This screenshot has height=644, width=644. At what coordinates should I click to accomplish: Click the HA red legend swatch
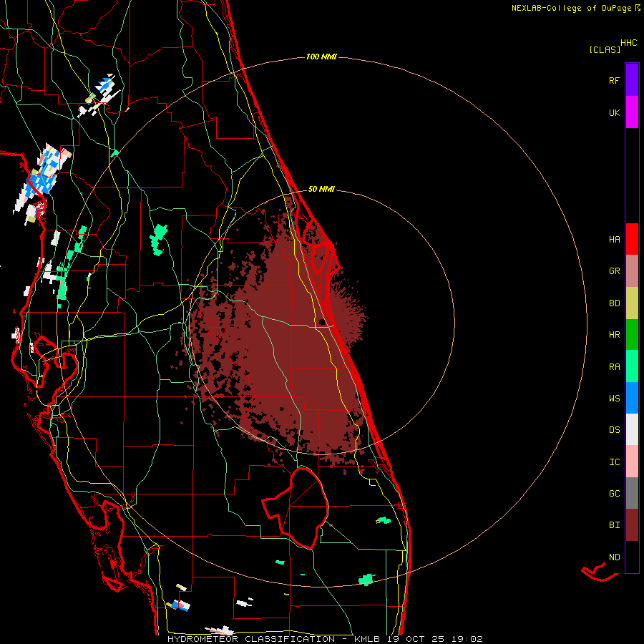pos(632,239)
